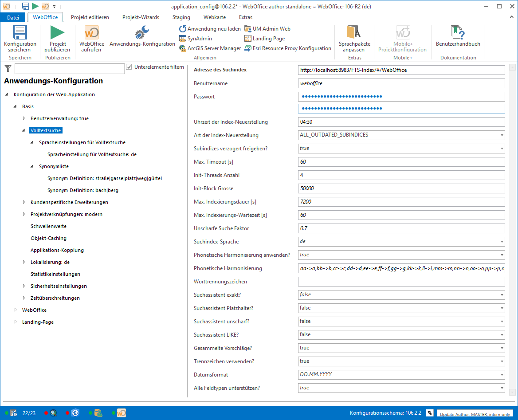Click Sprachpakete anpassen icon

[x=354, y=33]
